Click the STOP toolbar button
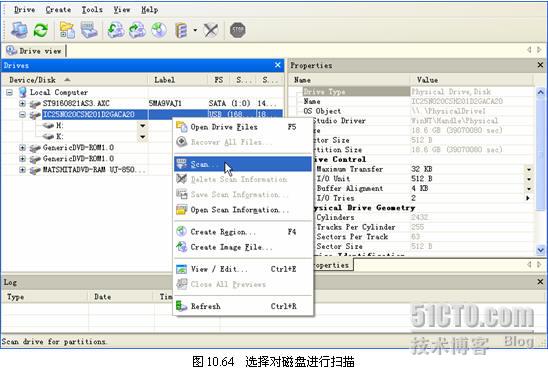The image size is (548, 369). click(x=238, y=30)
